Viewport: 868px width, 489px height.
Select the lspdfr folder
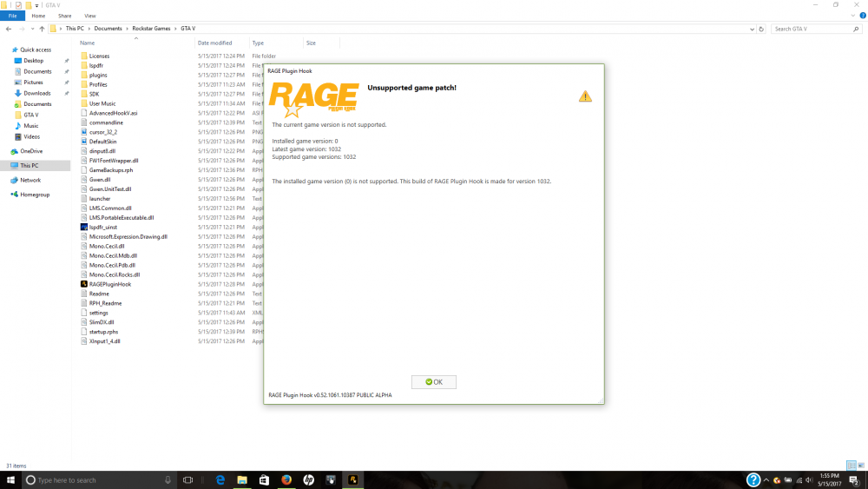(95, 65)
